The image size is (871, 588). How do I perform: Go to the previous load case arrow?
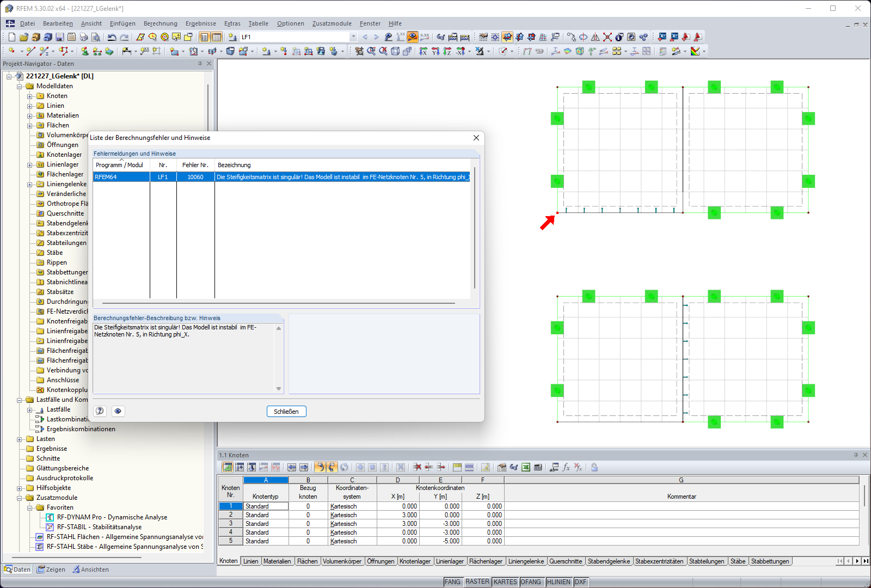365,37
